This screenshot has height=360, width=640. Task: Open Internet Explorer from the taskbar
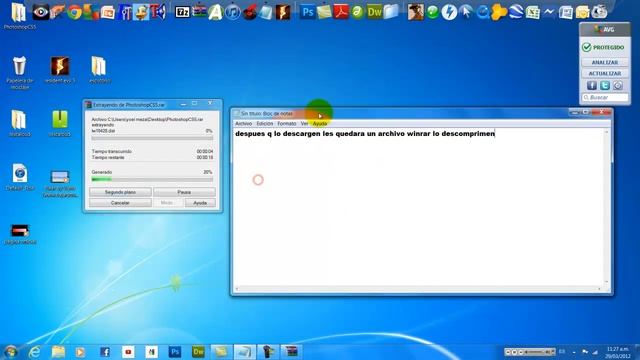click(x=35, y=351)
